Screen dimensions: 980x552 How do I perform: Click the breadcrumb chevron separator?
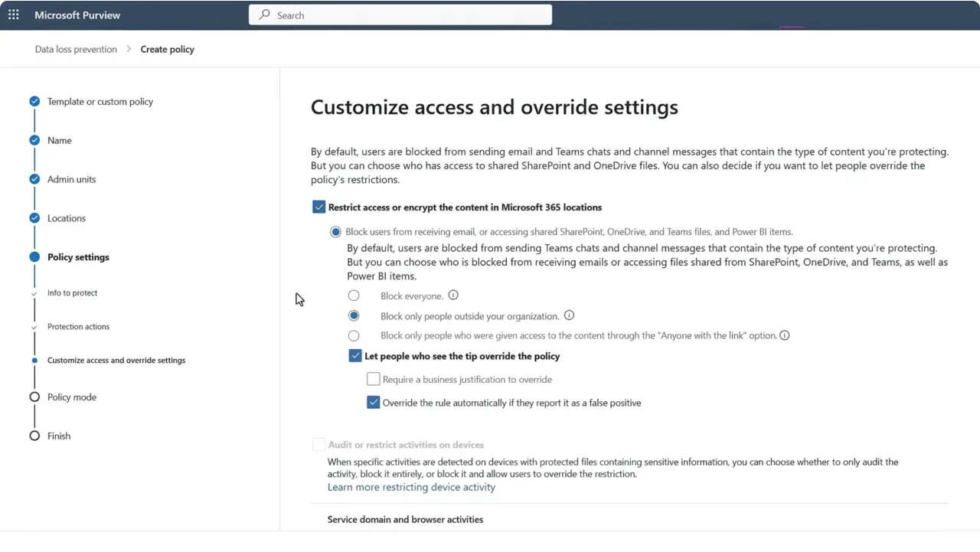(129, 49)
